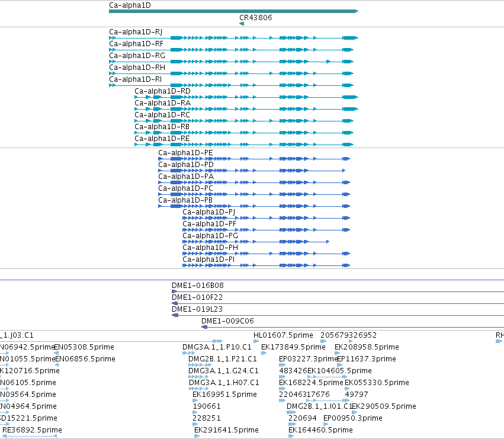The image size is (504, 439).
Task: Select transcript Ca-alpha1D-RD label
Action: (162, 91)
